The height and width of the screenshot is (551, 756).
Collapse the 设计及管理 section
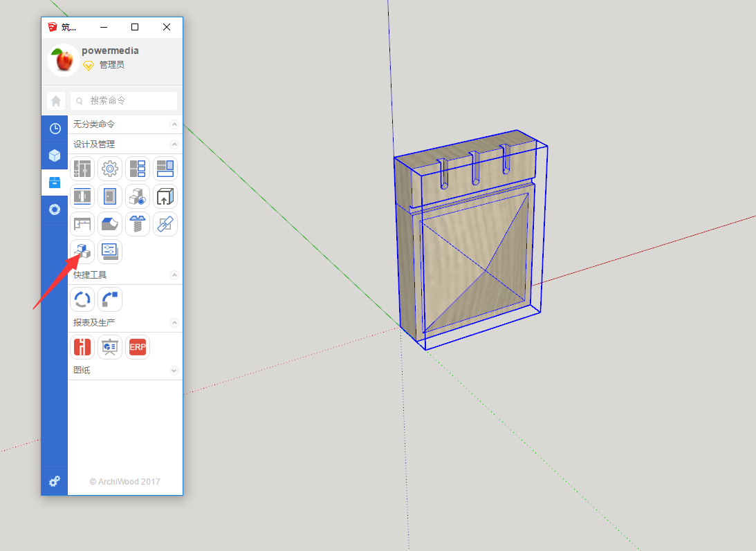pos(174,144)
